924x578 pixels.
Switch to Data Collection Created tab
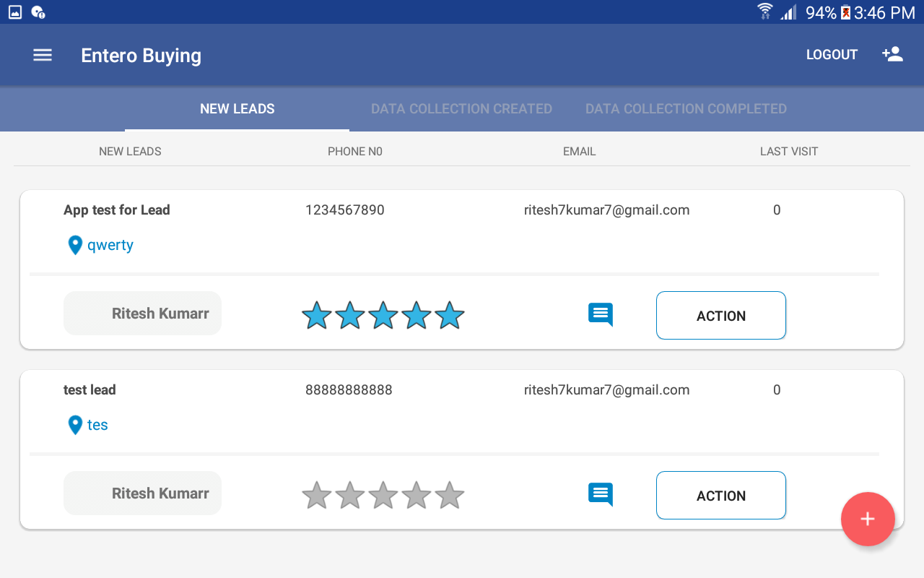(461, 109)
